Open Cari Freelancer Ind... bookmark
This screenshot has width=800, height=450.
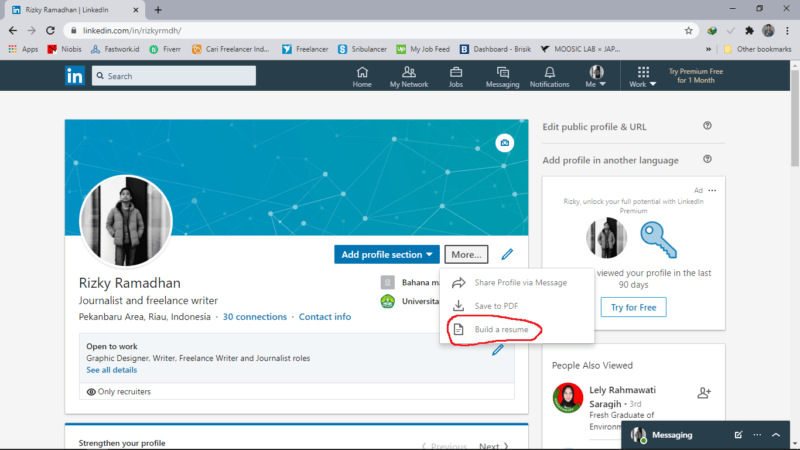coord(231,49)
